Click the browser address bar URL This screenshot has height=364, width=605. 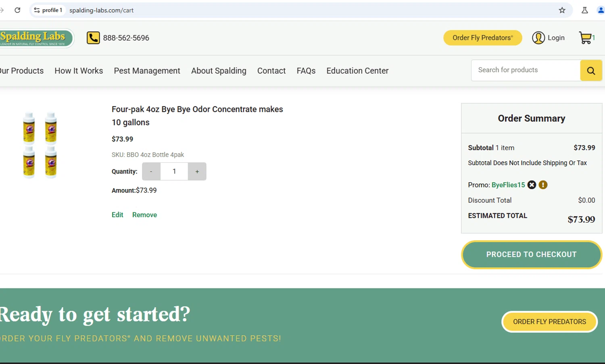click(x=101, y=10)
